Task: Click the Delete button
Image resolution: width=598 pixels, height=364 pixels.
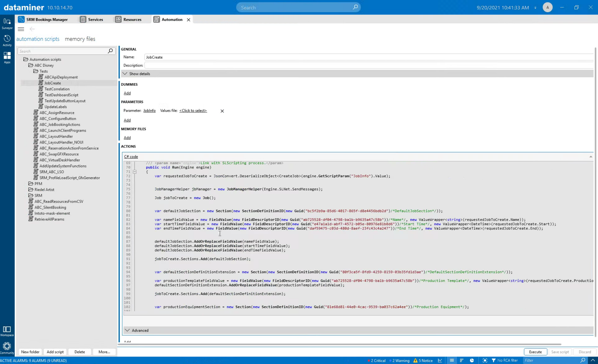Action: pos(80,352)
